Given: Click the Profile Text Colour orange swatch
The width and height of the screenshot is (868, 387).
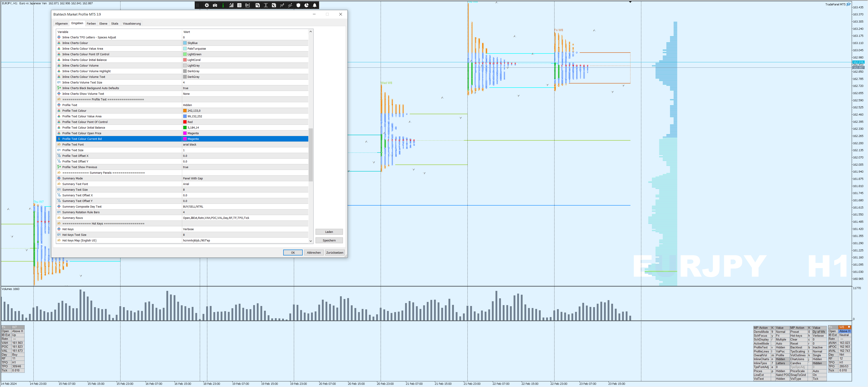Looking at the screenshot, I should 185,111.
